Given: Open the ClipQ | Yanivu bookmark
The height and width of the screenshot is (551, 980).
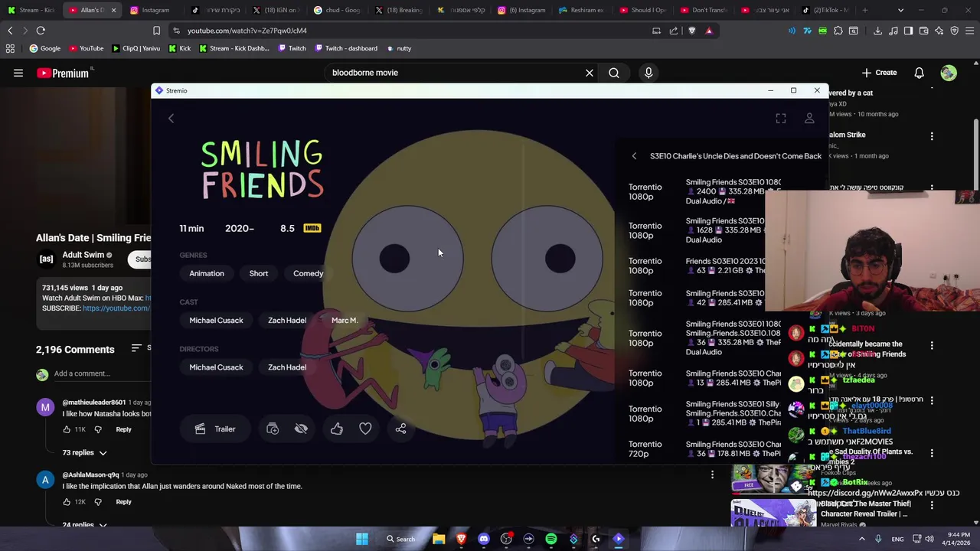Looking at the screenshot, I should tap(136, 48).
